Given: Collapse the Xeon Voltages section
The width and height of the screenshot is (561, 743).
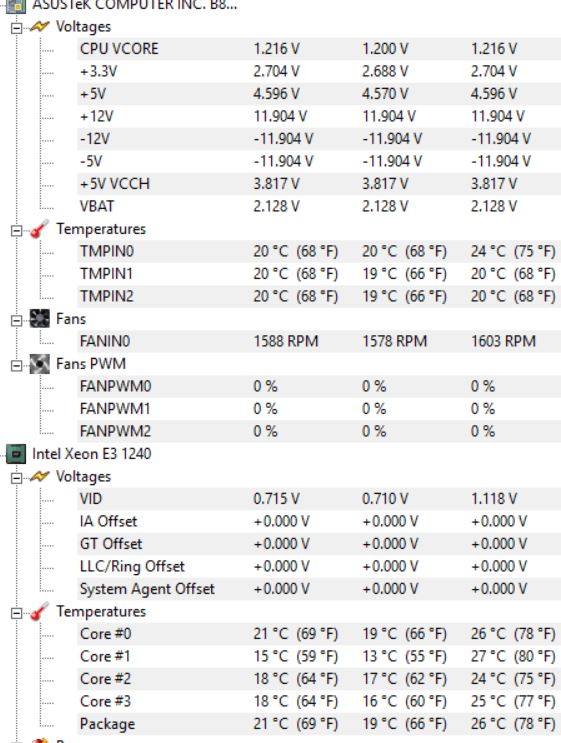Looking at the screenshot, I should pos(16,478).
